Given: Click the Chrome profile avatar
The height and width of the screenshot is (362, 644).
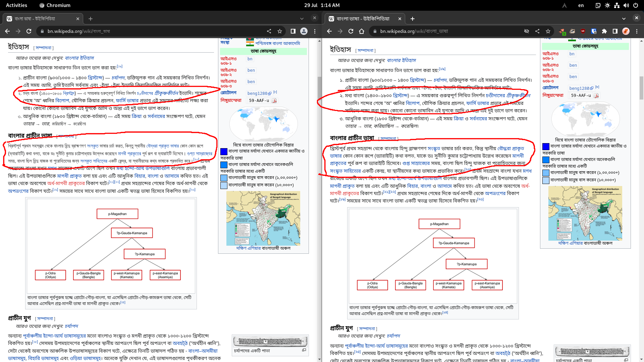Looking at the screenshot, I should 304,31.
